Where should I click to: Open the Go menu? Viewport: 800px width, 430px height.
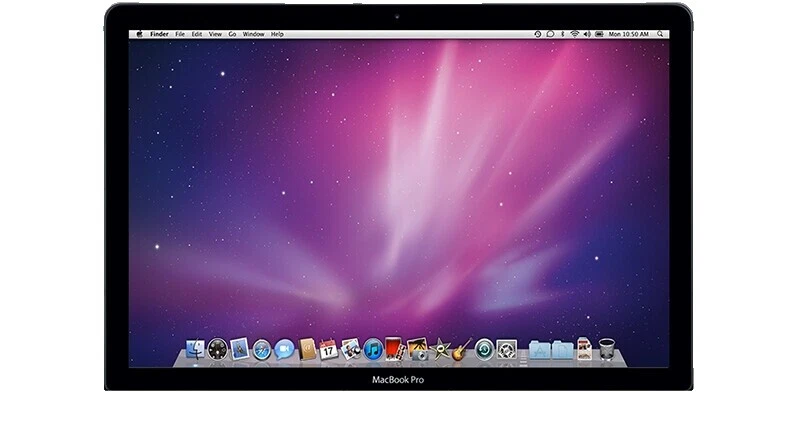point(232,34)
